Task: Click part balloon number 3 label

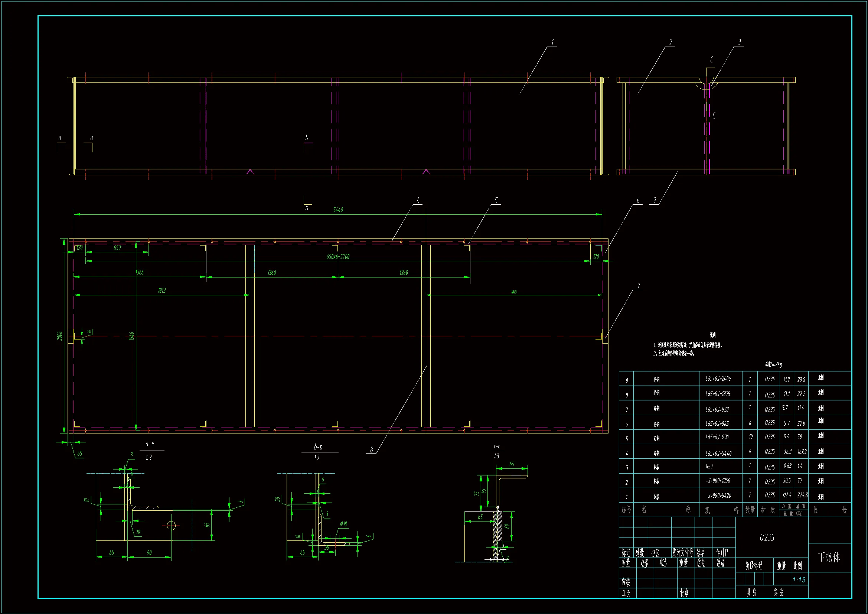Action: [x=739, y=42]
